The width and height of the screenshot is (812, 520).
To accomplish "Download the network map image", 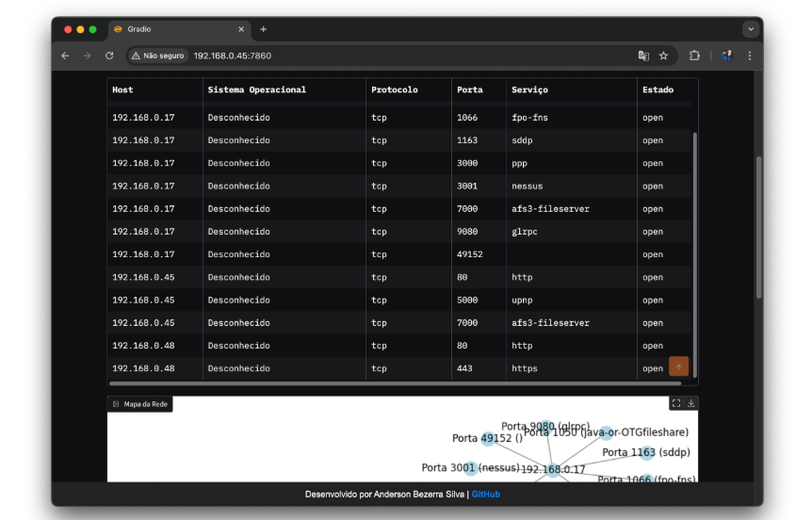I will point(691,403).
